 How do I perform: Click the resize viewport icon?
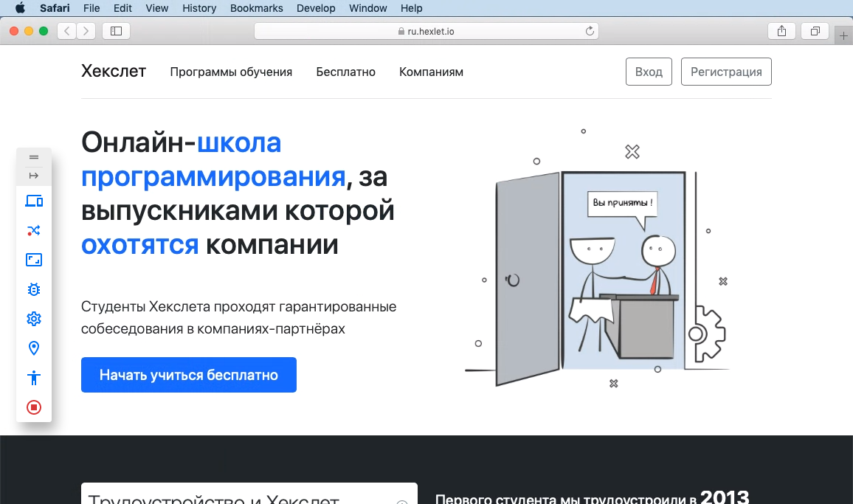tap(34, 260)
